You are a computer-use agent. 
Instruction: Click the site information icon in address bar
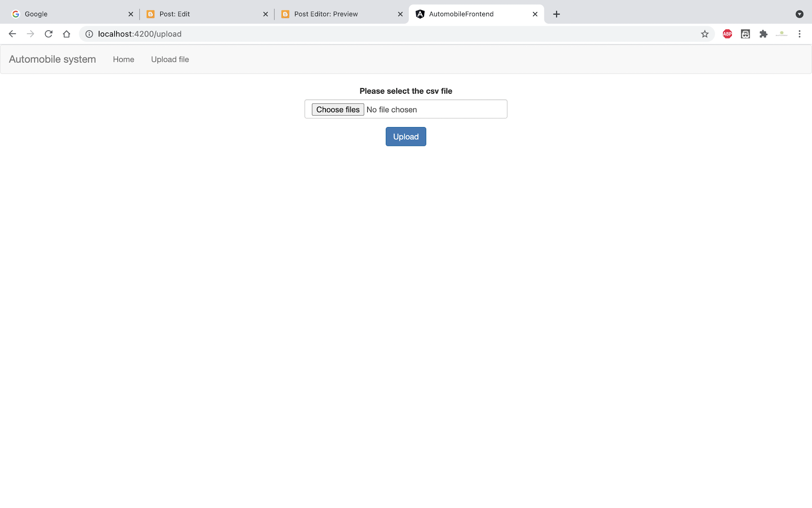coord(88,34)
